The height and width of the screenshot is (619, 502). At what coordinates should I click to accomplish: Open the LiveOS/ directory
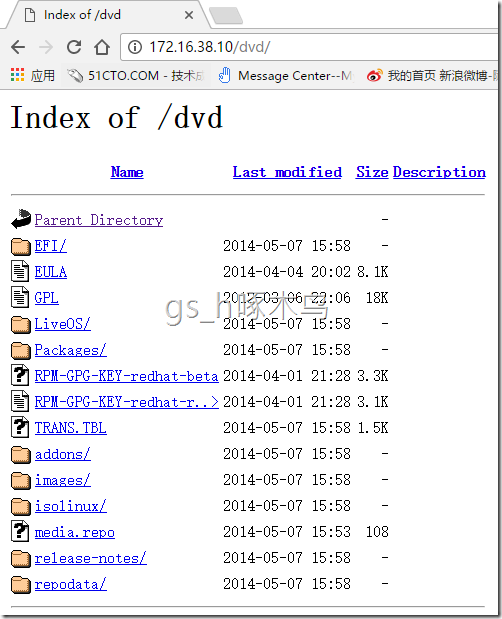tap(62, 324)
